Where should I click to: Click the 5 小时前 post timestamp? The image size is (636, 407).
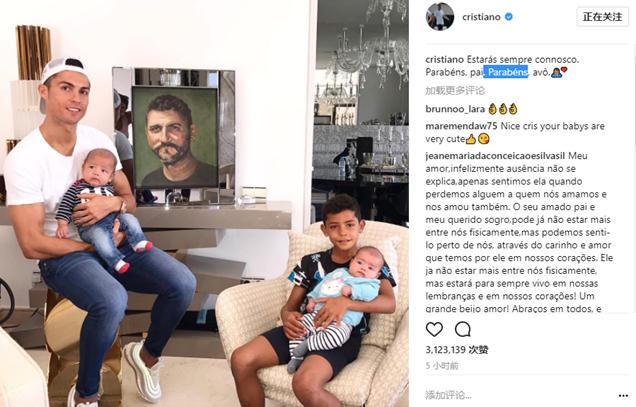click(x=442, y=366)
